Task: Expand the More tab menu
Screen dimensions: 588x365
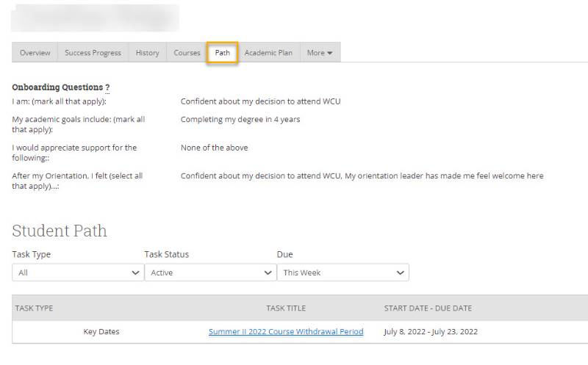Action: point(320,53)
